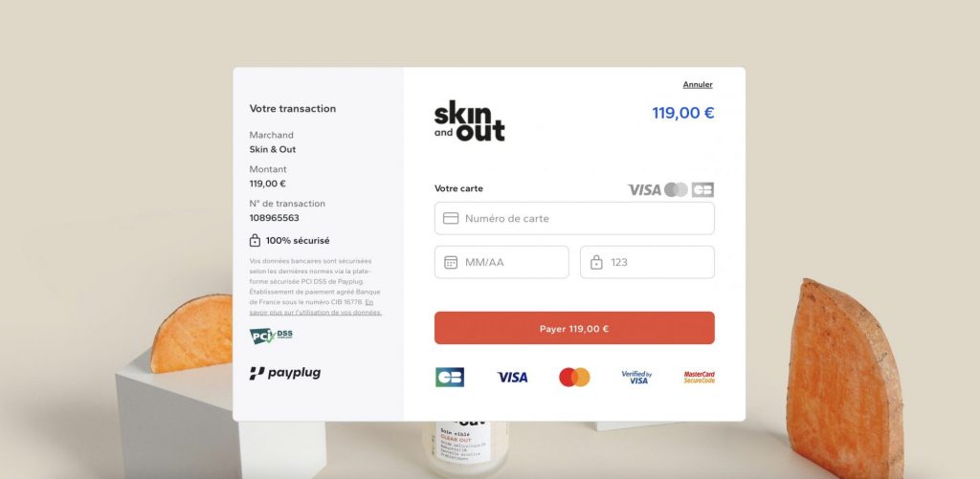Click the Annuler link
The height and width of the screenshot is (479, 980).
[x=698, y=84]
